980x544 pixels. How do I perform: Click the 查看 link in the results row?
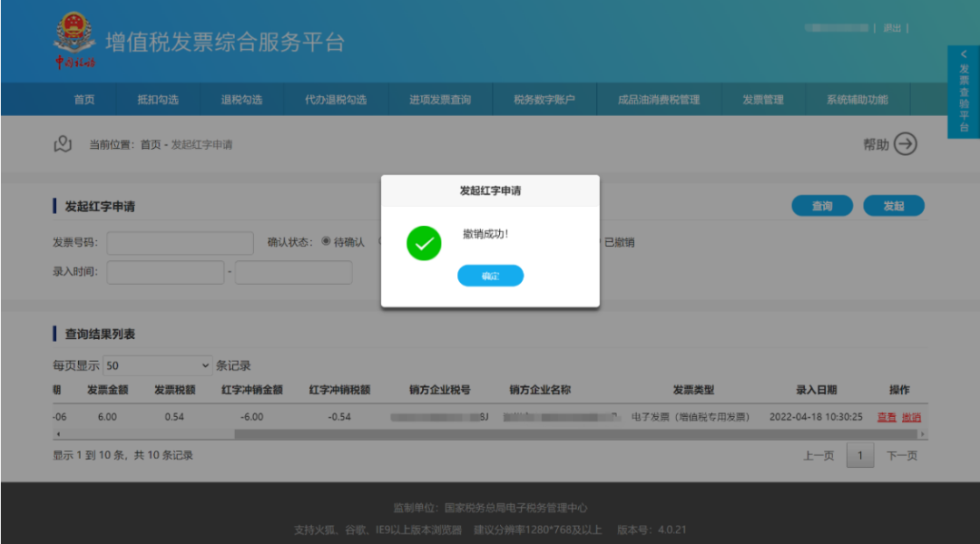(887, 417)
